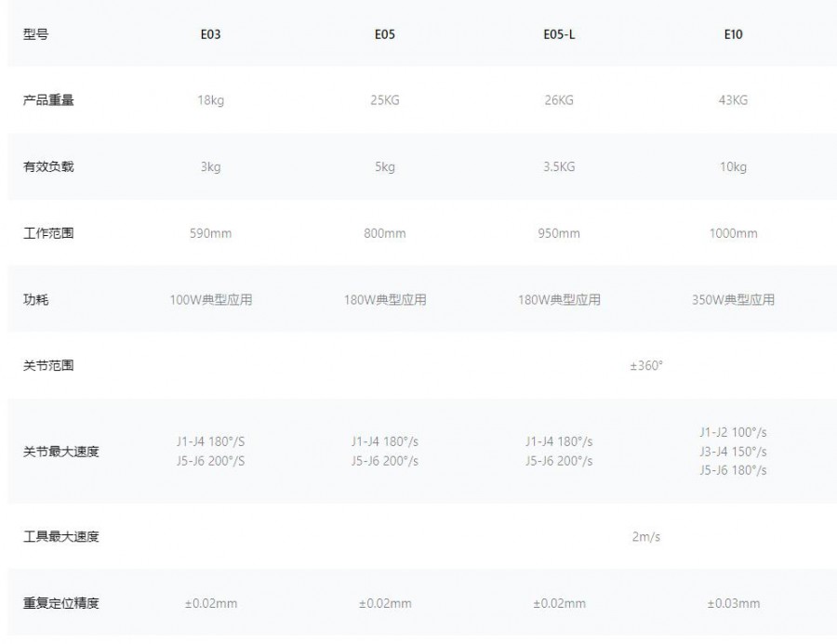Select the E05-L column header

(x=559, y=34)
